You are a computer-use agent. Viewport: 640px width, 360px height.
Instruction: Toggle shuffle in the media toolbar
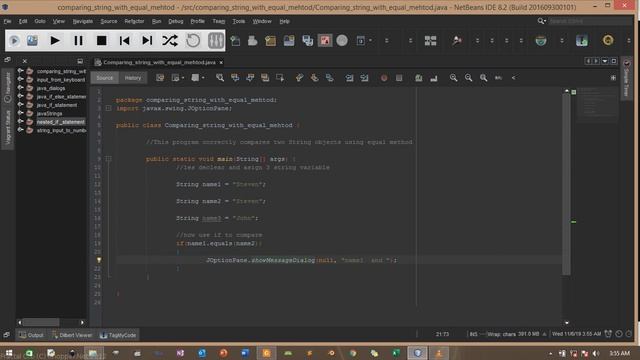coord(170,40)
